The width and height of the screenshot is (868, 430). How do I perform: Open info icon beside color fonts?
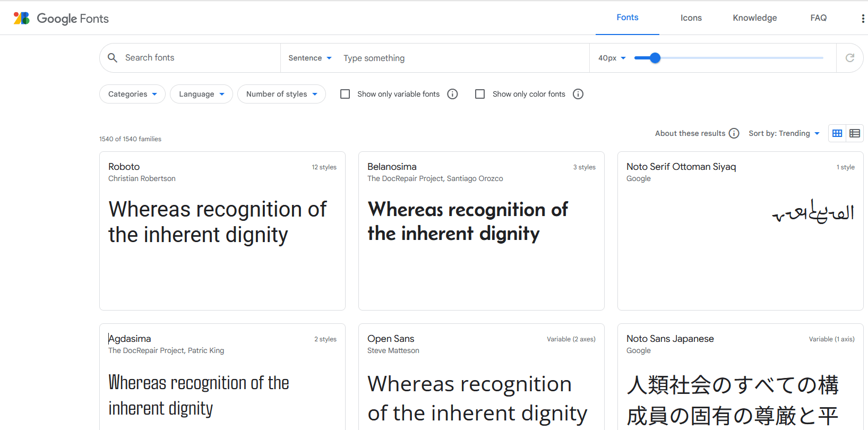pyautogui.click(x=578, y=94)
